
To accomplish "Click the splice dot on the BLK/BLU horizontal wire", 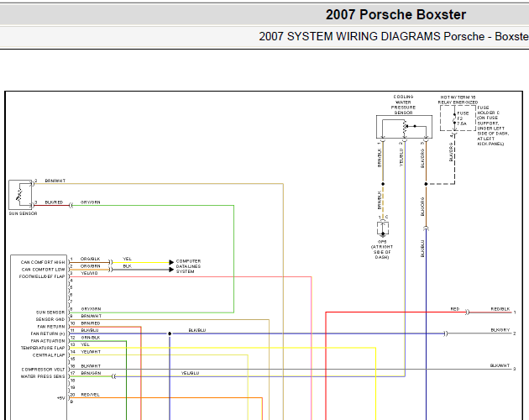I will tap(170, 333).
